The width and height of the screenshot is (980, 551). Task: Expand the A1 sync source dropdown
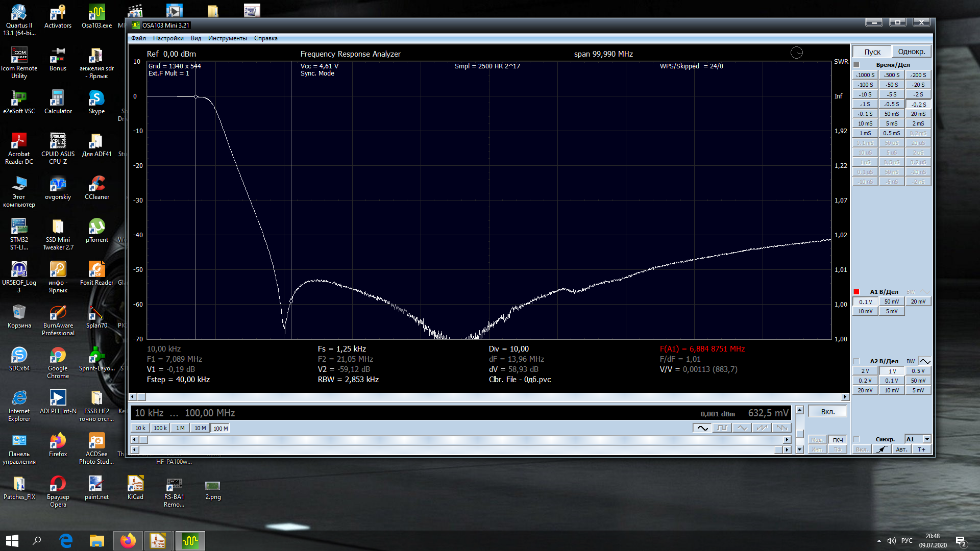927,439
